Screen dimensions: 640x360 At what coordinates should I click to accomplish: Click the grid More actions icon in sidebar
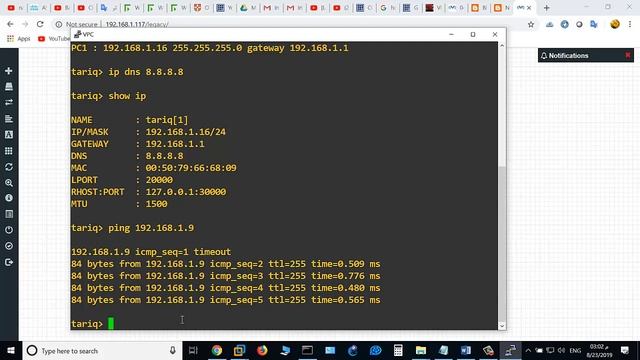pyautogui.click(x=9, y=151)
